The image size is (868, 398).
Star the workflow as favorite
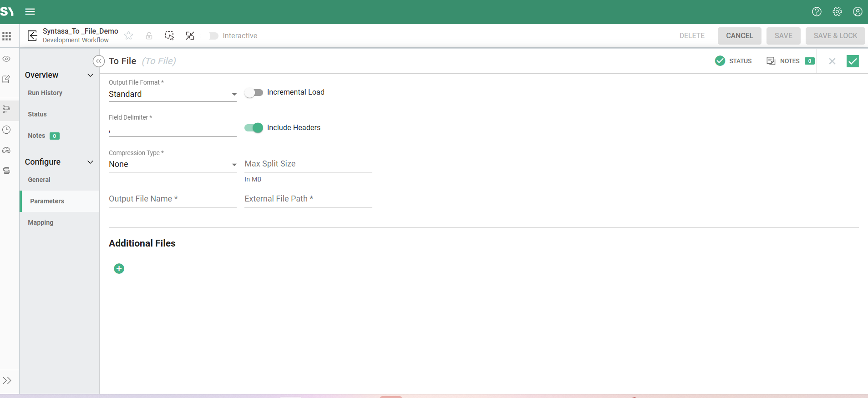(x=129, y=35)
